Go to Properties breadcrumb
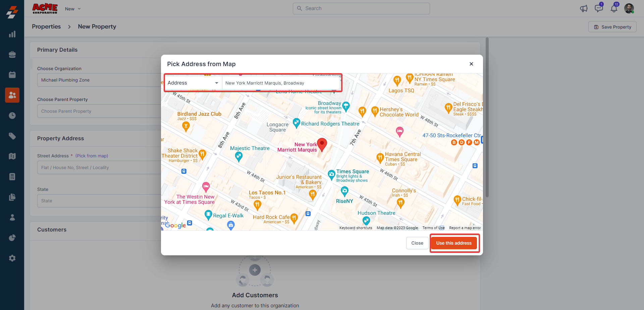Image resolution: width=644 pixels, height=310 pixels. coord(46,27)
